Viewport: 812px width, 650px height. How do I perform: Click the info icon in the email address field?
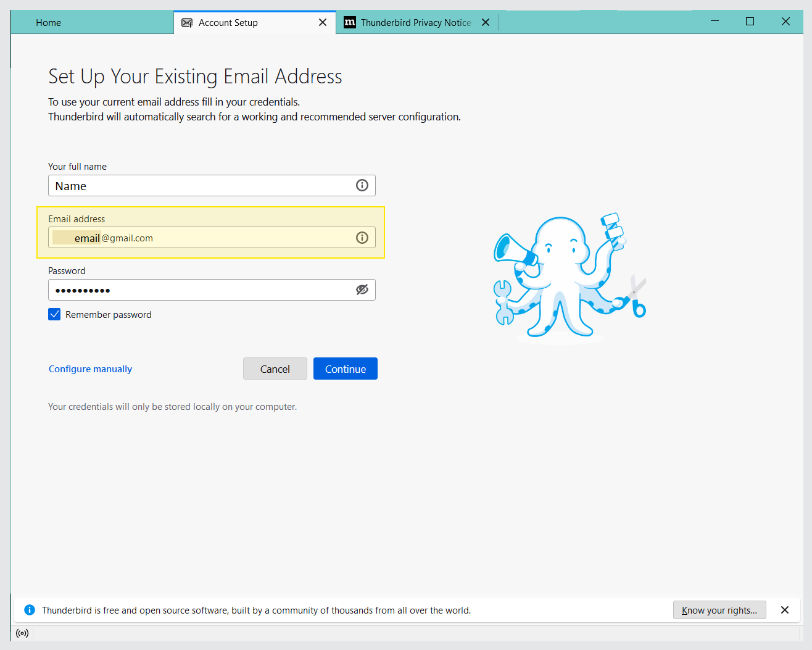pos(362,238)
